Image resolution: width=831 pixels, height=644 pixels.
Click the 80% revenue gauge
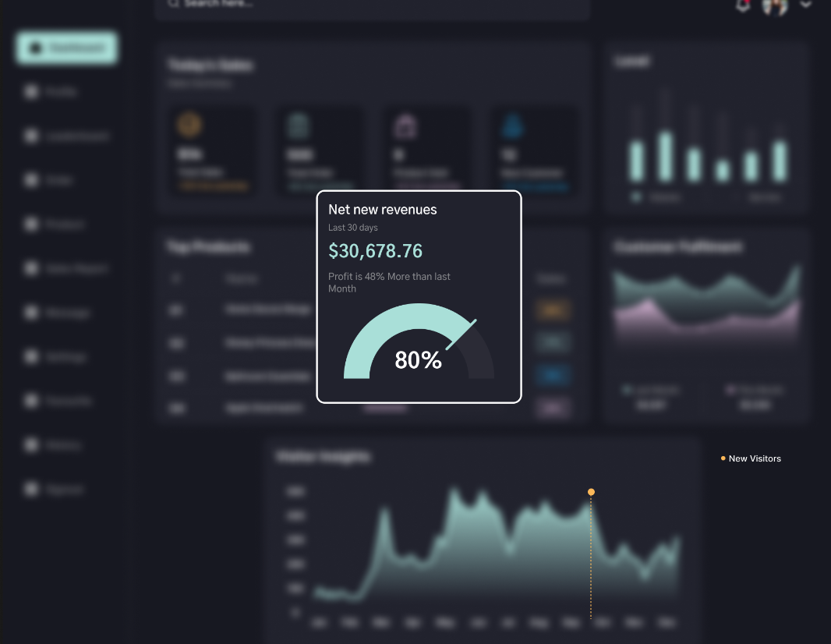pos(418,343)
